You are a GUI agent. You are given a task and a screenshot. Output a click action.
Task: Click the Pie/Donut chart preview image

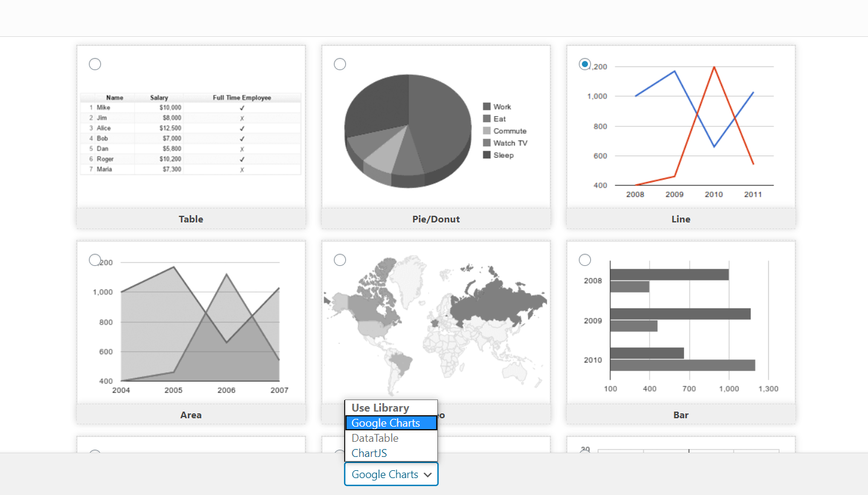point(407,130)
